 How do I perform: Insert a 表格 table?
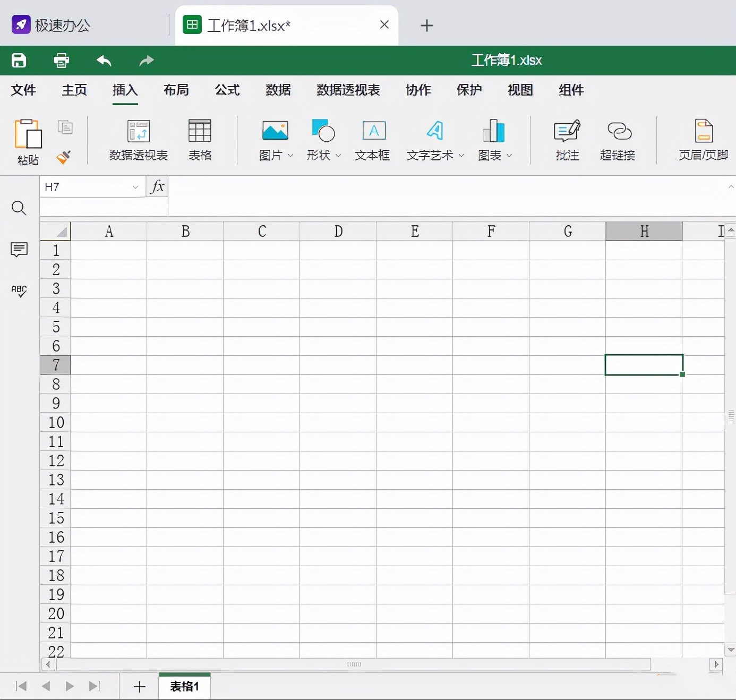pyautogui.click(x=200, y=141)
